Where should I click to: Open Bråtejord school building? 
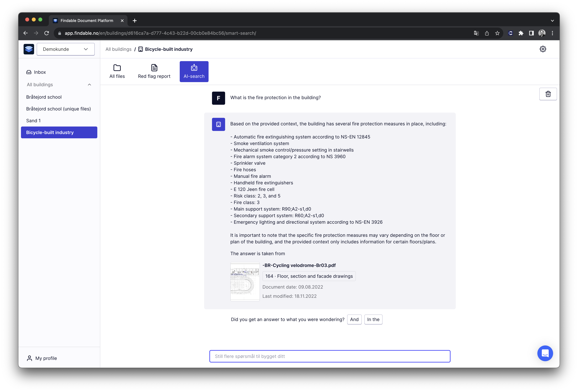pos(44,97)
